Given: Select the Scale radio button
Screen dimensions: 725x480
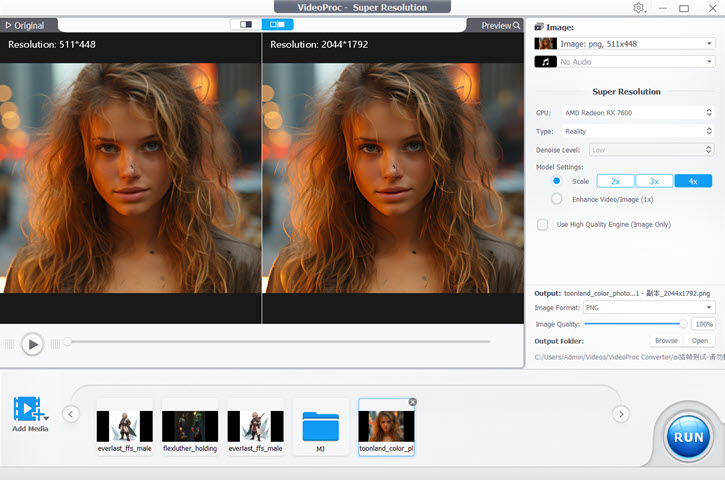Looking at the screenshot, I should pos(557,181).
